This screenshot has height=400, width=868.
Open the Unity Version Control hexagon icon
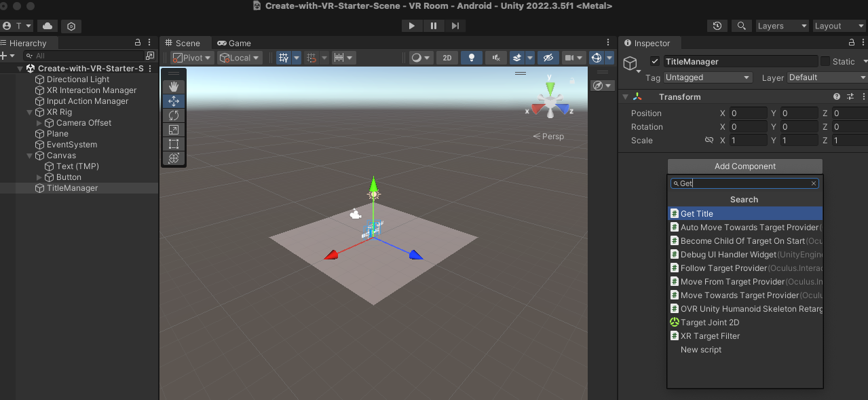tap(71, 26)
